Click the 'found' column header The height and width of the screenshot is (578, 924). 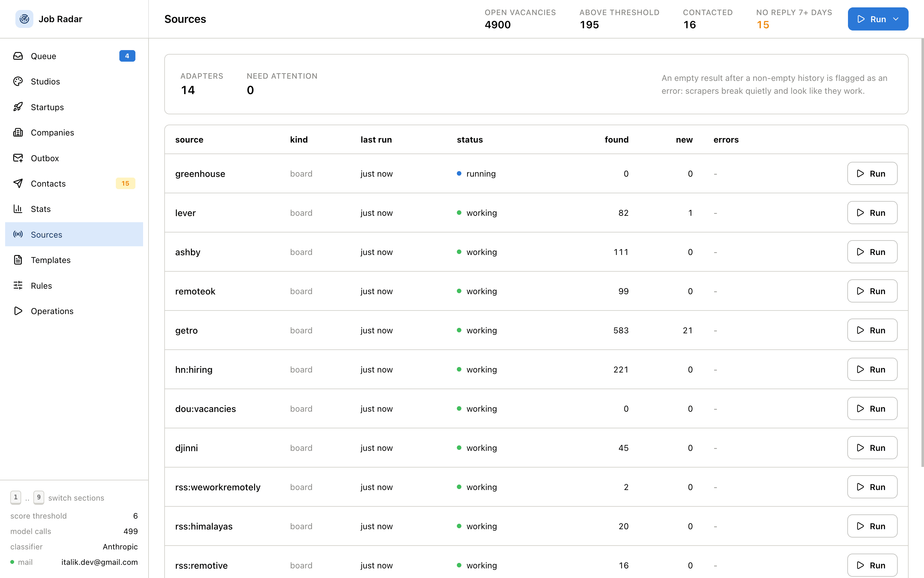[616, 140]
